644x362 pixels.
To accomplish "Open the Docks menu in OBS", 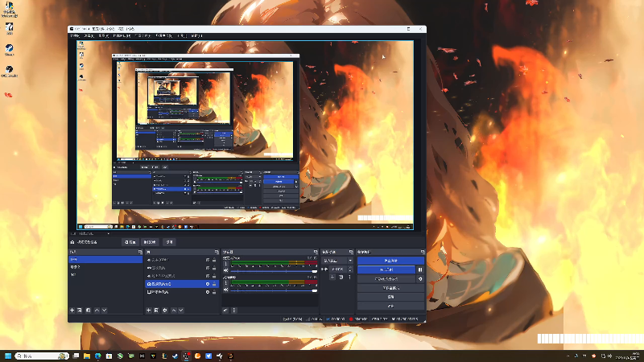I will (122, 35).
